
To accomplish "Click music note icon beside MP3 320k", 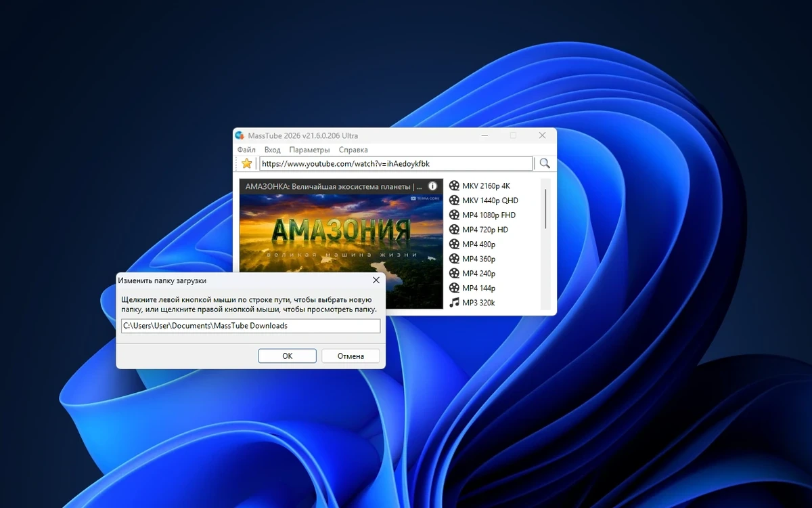I will coord(454,303).
